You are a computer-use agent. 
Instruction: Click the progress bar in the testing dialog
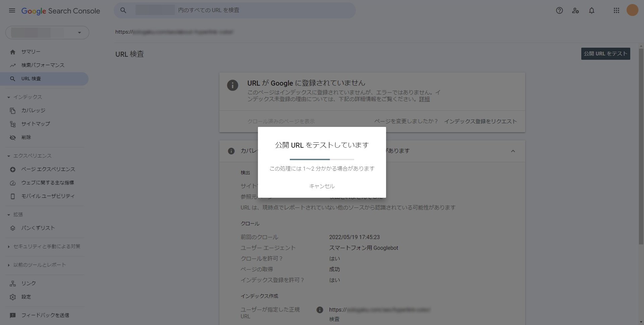point(322,159)
